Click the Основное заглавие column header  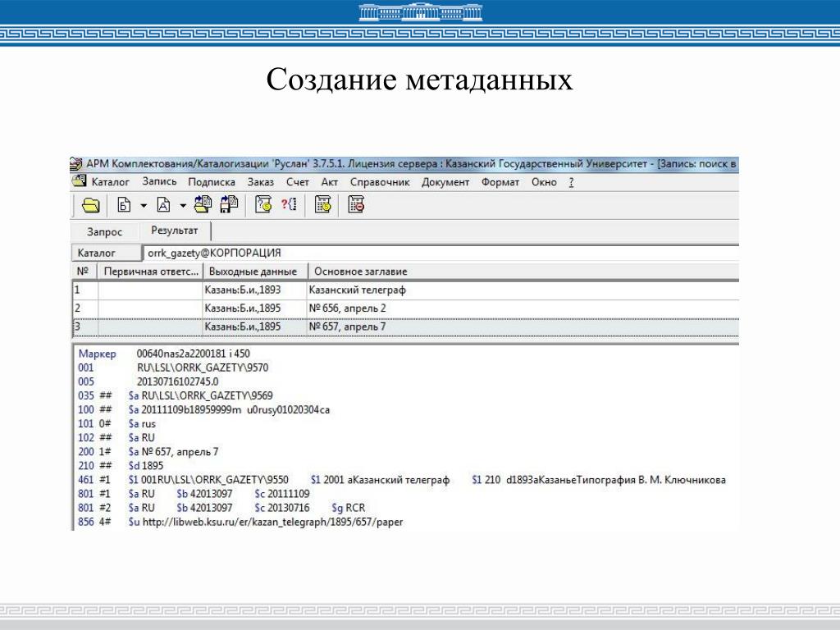(x=361, y=272)
